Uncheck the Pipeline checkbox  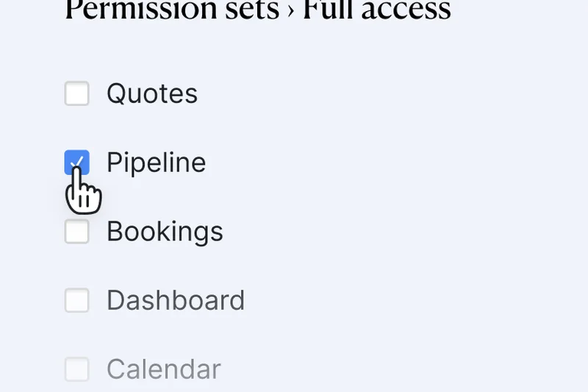(x=77, y=163)
